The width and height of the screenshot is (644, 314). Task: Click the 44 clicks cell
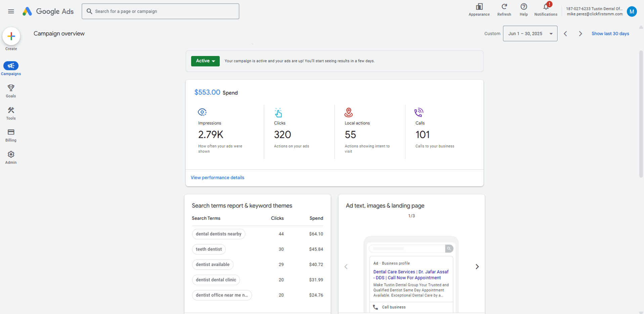(281, 234)
